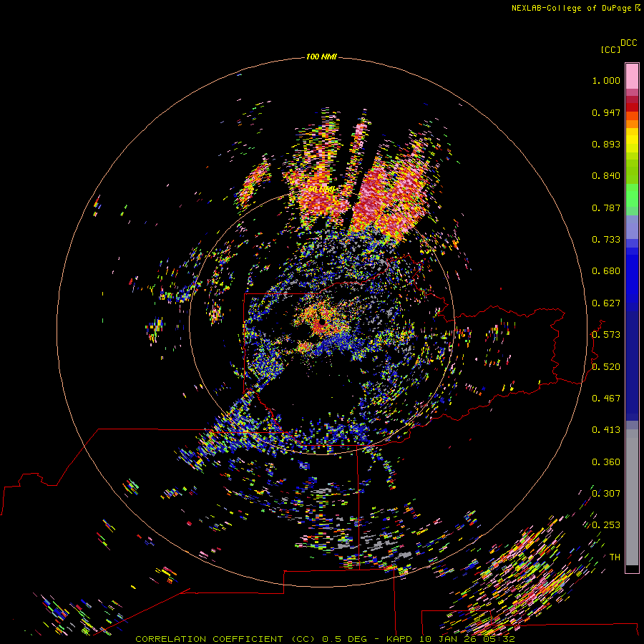
Task: Click the KAPD station ID in the caption
Action: [x=401, y=639]
